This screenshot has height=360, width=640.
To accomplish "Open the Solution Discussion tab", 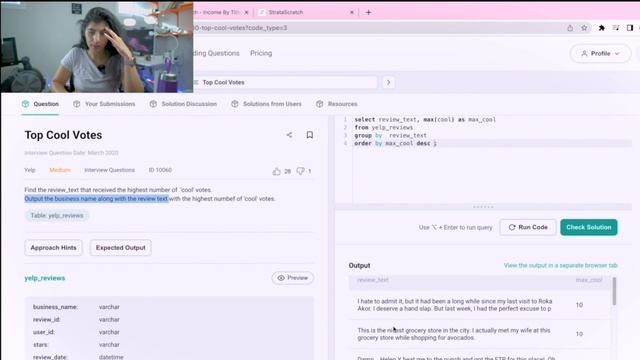I will 183,104.
